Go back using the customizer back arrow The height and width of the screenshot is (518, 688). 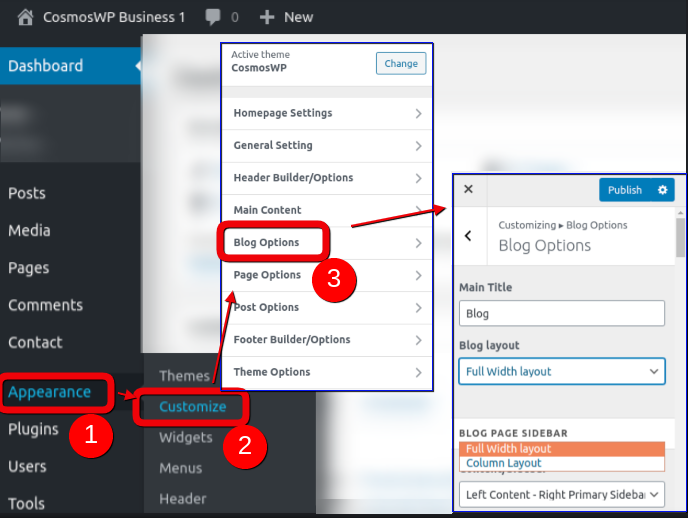[468, 236]
